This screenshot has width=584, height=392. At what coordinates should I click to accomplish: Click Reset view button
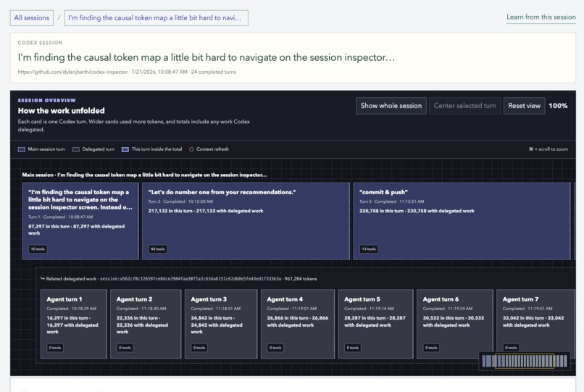(x=524, y=106)
